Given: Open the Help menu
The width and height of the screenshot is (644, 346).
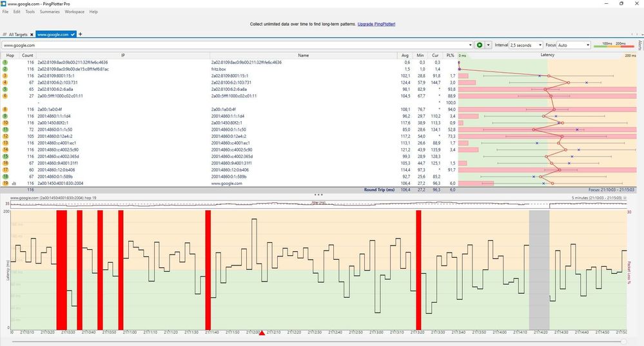Looking at the screenshot, I should (x=93, y=12).
